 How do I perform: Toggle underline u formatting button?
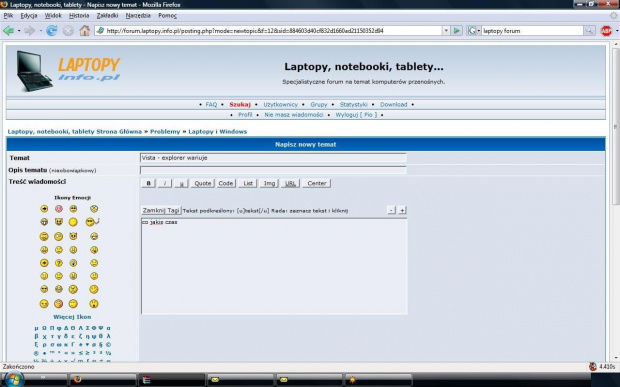[x=181, y=183]
